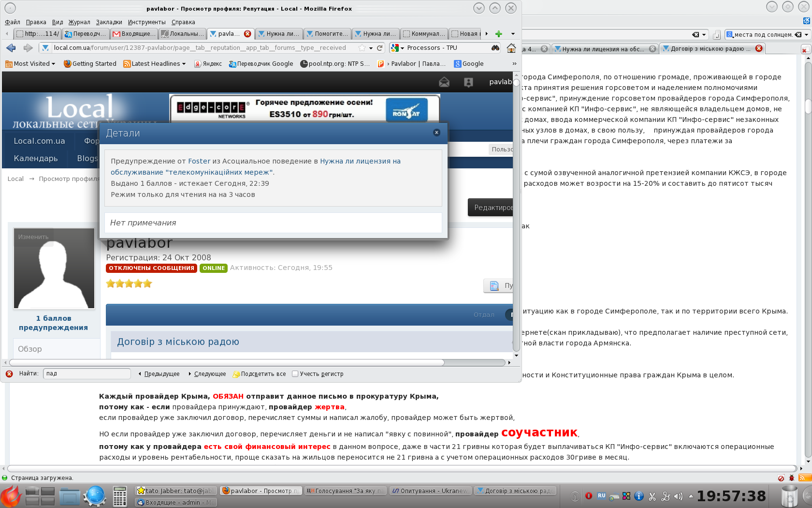Switch to the Опитування taskbar window
This screenshot has width=812, height=508.
pos(430,491)
